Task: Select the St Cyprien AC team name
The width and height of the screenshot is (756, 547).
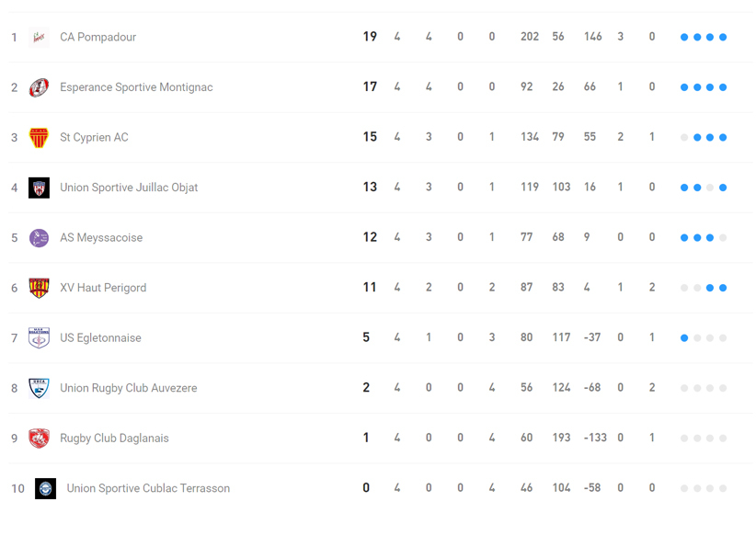Action: (x=94, y=138)
